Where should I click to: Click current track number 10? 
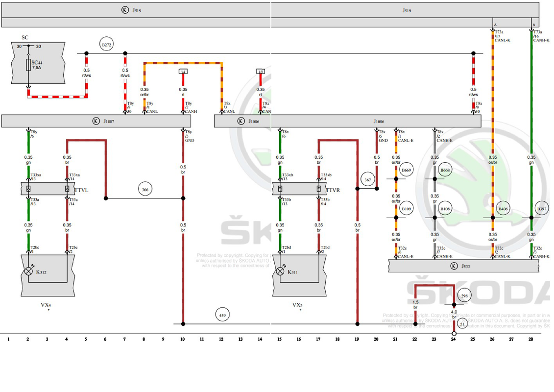pyautogui.click(x=182, y=340)
